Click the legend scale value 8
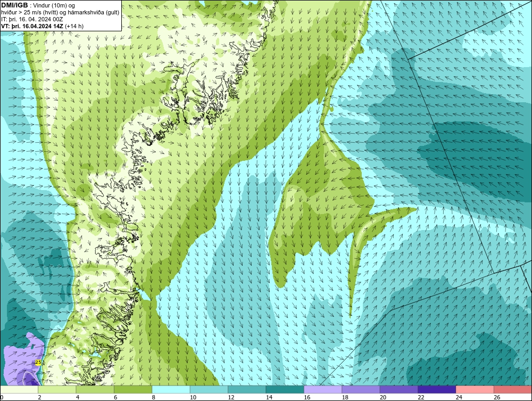The width and height of the screenshot is (532, 401). [x=153, y=397]
